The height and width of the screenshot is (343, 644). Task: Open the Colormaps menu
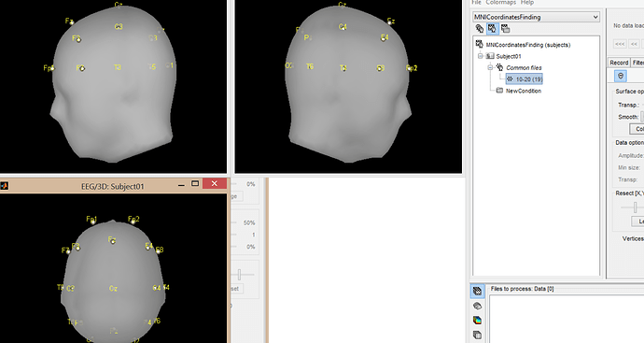[500, 3]
